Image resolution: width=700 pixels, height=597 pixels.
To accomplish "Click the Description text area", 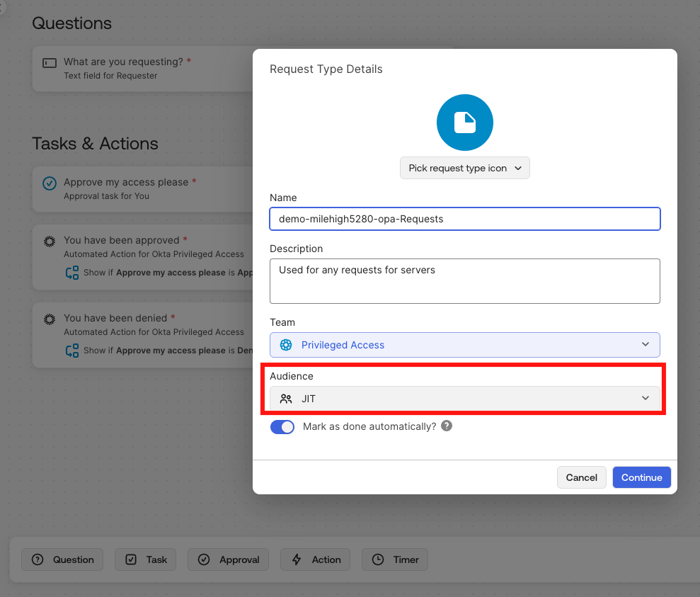I will point(464,281).
